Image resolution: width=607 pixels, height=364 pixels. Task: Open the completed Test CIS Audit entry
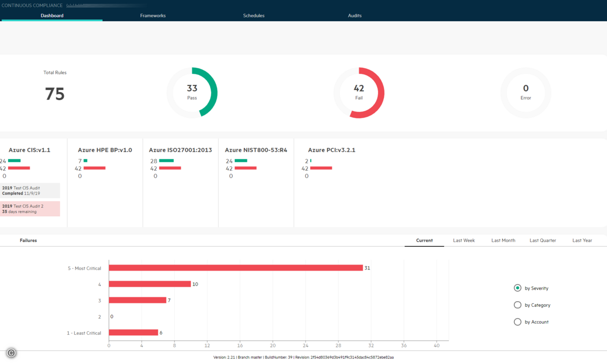click(30, 191)
